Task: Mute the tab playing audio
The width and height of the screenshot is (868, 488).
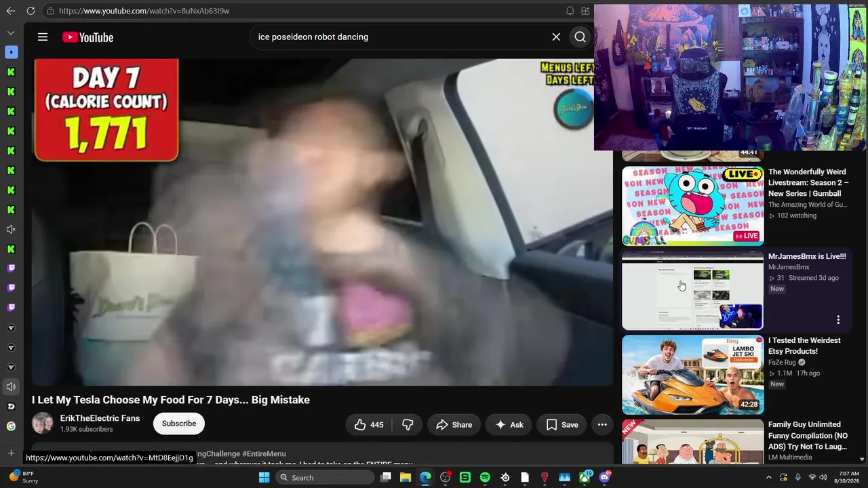Action: [x=11, y=387]
